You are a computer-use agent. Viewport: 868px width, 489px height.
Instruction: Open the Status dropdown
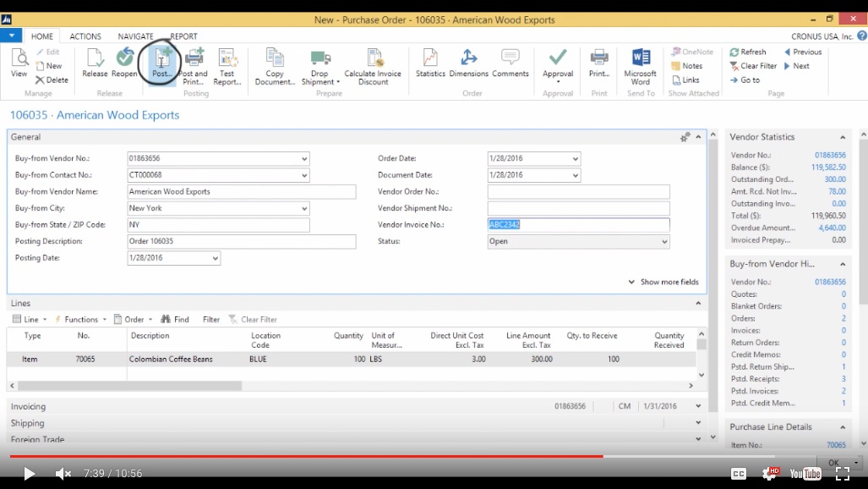(664, 242)
